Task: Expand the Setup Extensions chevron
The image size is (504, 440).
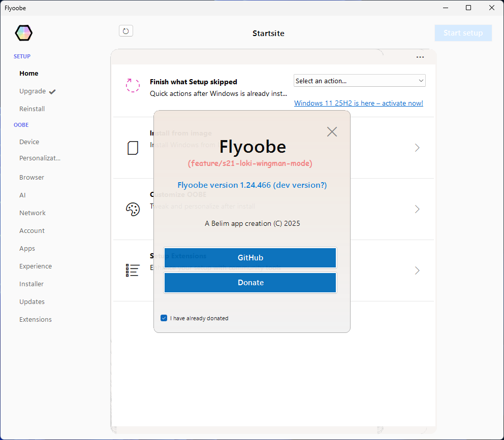Action: tap(417, 270)
